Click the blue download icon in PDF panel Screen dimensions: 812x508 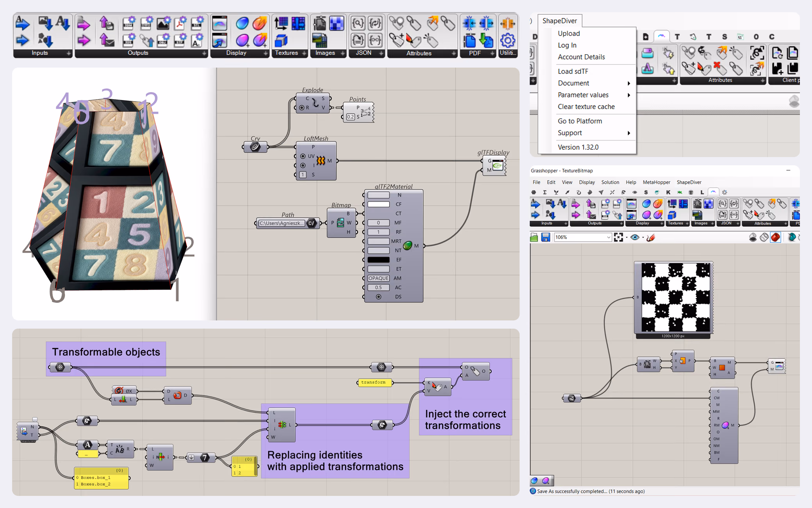tap(486, 40)
